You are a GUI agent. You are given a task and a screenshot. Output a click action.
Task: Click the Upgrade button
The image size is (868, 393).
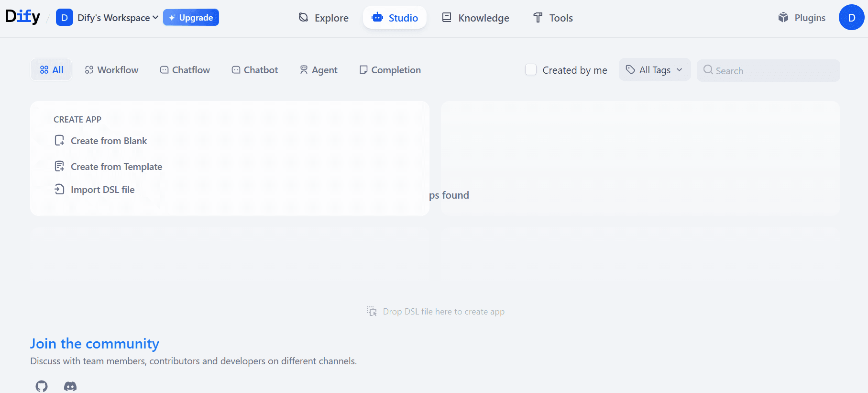pyautogui.click(x=191, y=18)
